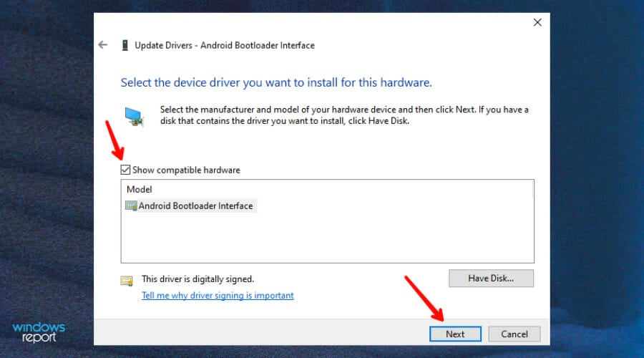Click Next to install the driver
Viewport: 644px width, 358px height.
click(455, 334)
